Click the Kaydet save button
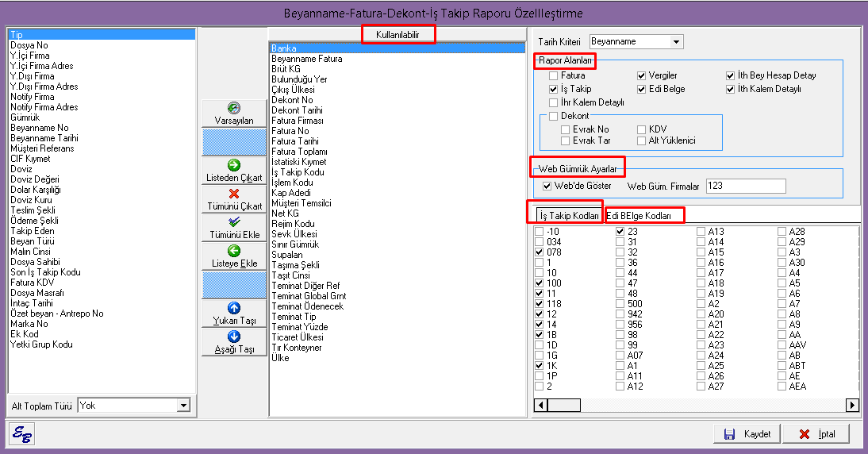The image size is (868, 454). tap(747, 434)
